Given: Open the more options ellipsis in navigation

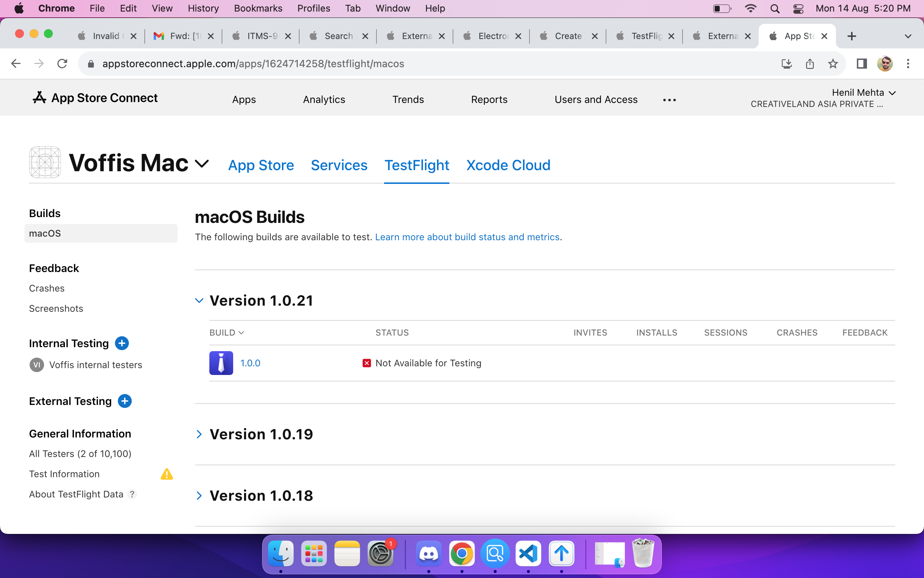Looking at the screenshot, I should (x=669, y=100).
